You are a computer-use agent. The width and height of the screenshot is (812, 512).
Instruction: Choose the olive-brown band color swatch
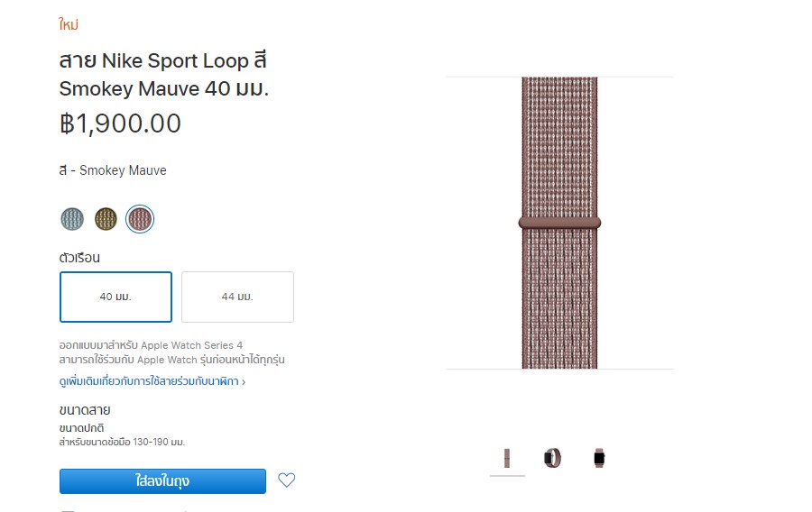[x=106, y=218]
